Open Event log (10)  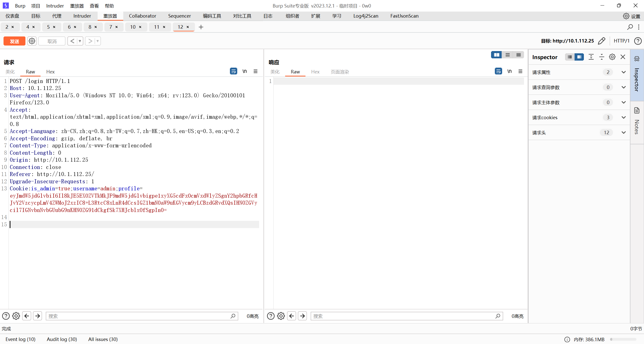pos(20,339)
